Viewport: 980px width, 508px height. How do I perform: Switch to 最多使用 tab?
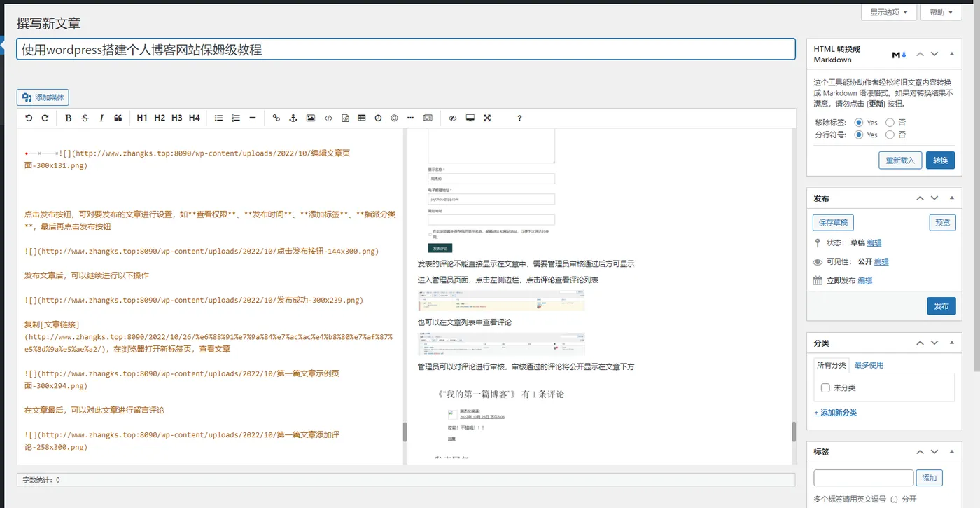pyautogui.click(x=869, y=365)
